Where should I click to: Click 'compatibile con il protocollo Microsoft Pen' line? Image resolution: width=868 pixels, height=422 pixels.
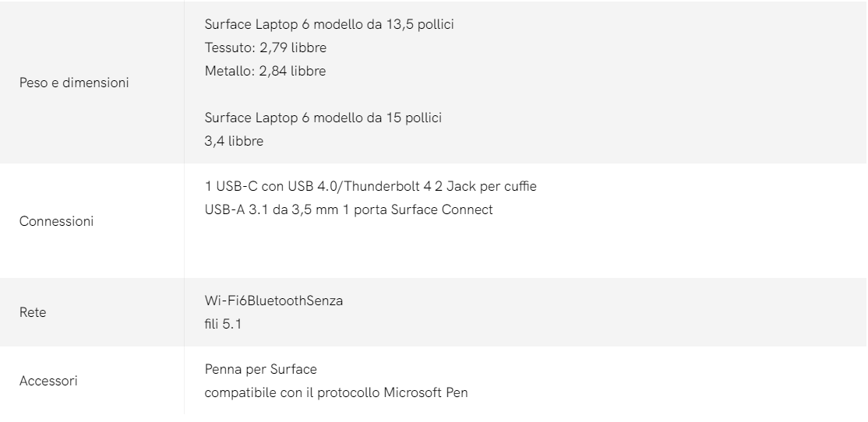[x=337, y=392]
